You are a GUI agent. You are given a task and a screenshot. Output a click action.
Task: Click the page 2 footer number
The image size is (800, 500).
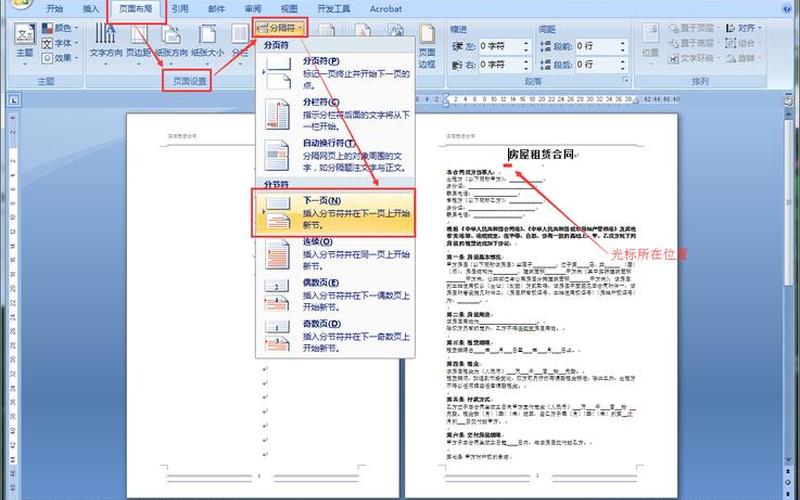point(537,476)
